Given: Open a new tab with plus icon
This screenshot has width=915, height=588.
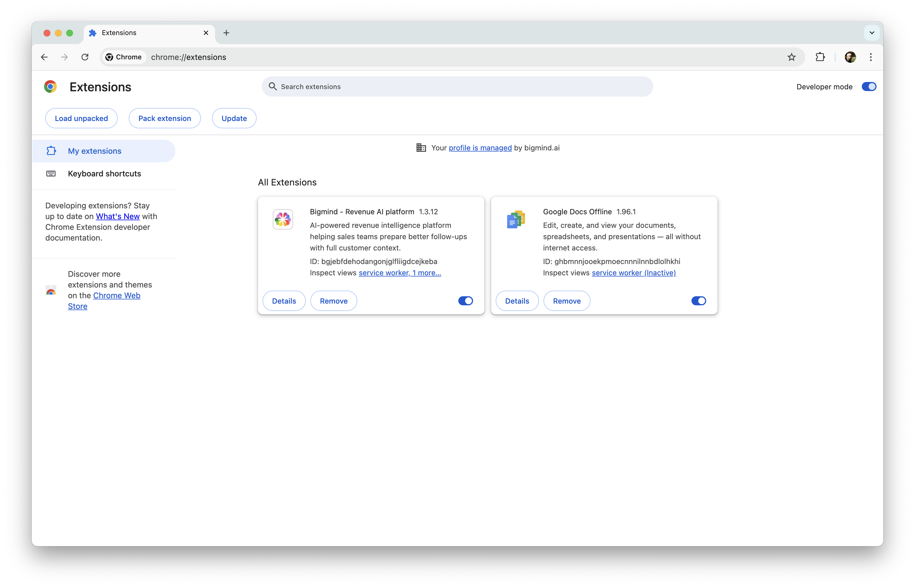Looking at the screenshot, I should click(226, 33).
